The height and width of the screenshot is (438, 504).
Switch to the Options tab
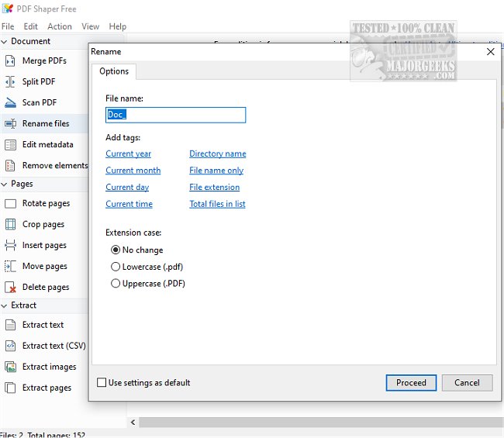[x=114, y=71]
